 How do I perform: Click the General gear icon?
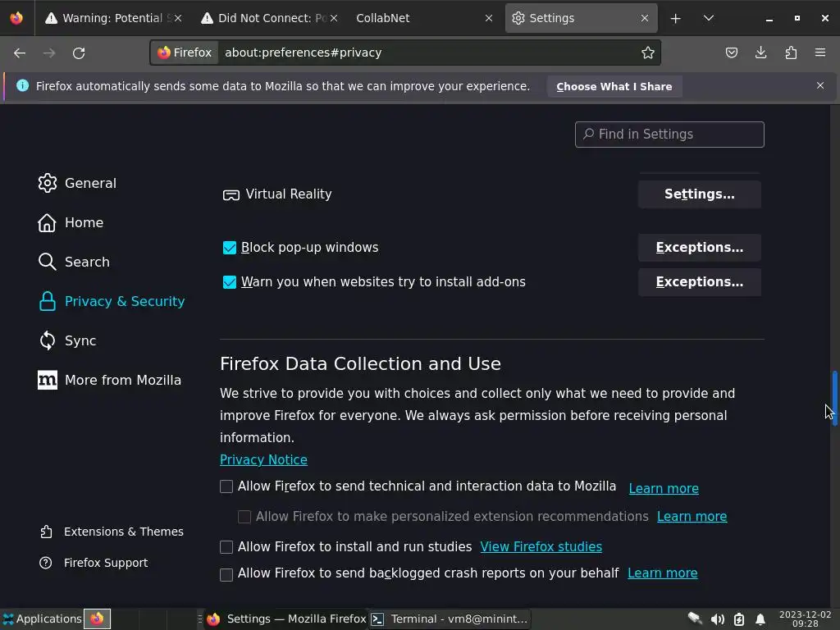tap(47, 183)
